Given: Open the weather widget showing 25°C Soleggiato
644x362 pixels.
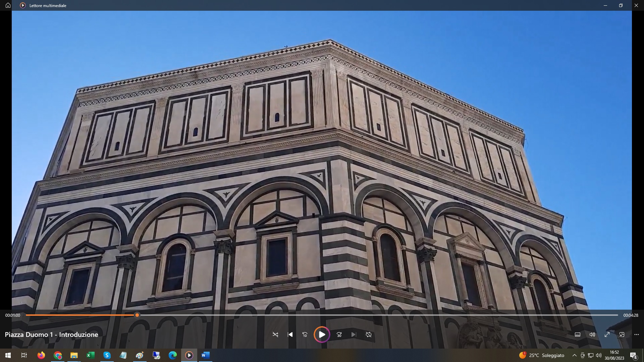Looking at the screenshot, I should coord(542,355).
